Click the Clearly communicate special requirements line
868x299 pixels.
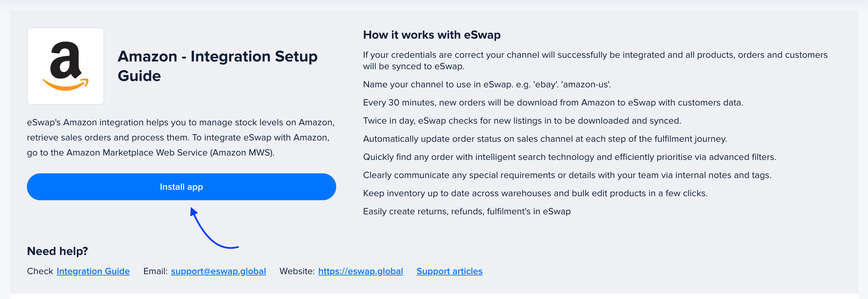567,175
